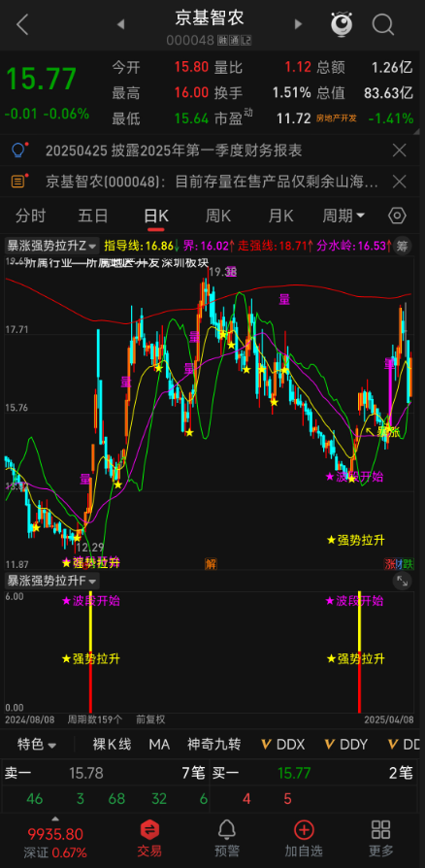The height and width of the screenshot is (868, 425).
Task: Close the 京基智农 news notice
Action: click(x=399, y=181)
